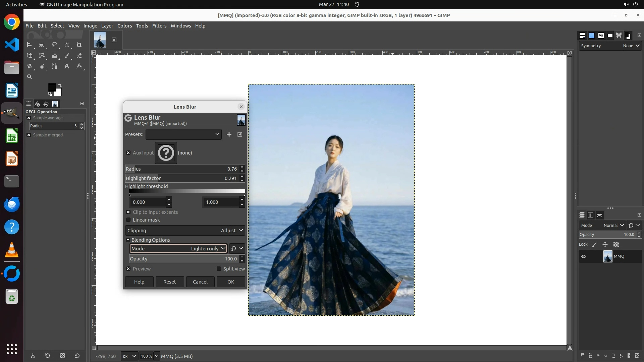
Task: Hide the MMQ layer via eye icon
Action: click(584, 256)
